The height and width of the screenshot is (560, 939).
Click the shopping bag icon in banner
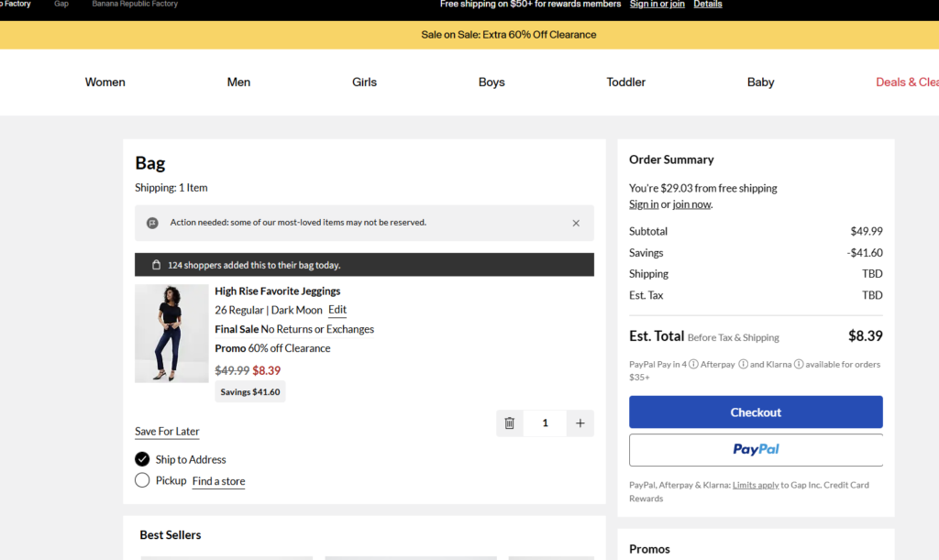[x=156, y=265]
